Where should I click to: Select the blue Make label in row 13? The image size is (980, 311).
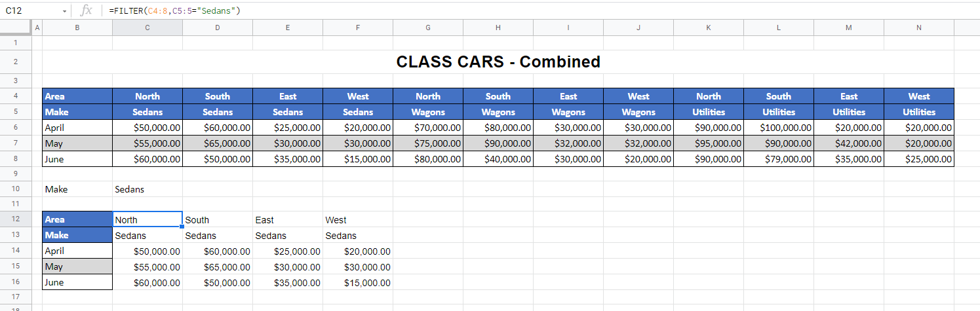click(77, 236)
